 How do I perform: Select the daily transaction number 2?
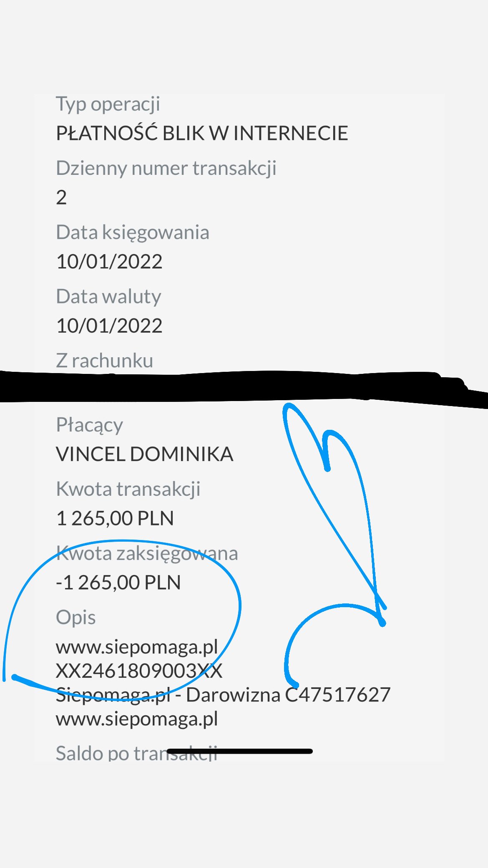[61, 197]
